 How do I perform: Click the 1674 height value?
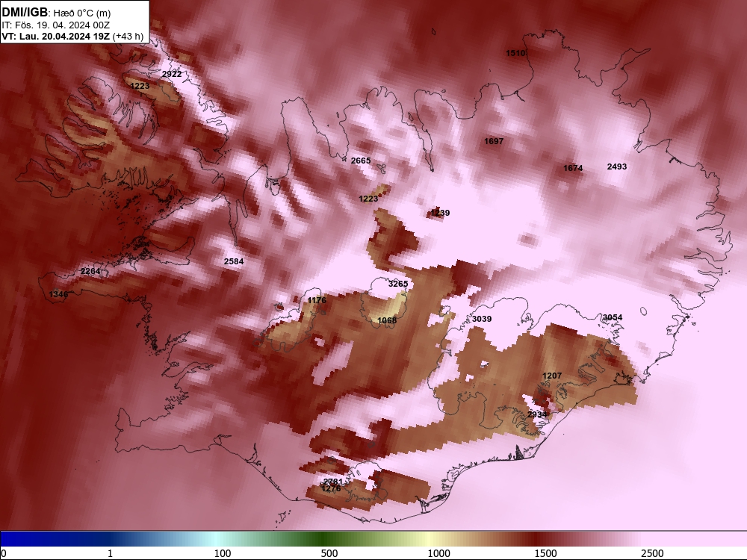[573, 168]
